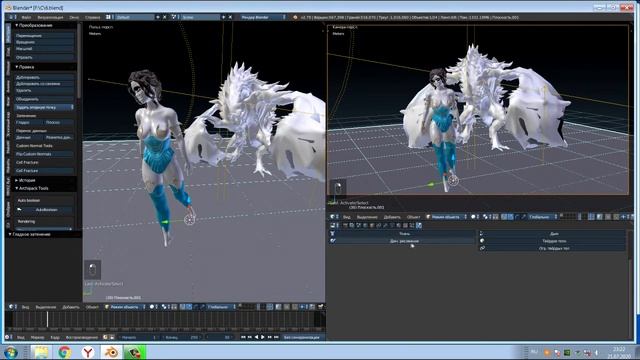Viewport: 640px width, 360px height.
Task: Toggle 3D manipulator in right viewport header
Action: tap(504, 217)
